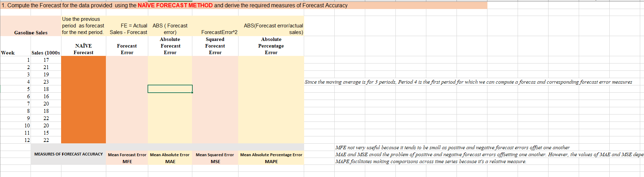Image resolution: width=644 pixels, height=177 pixels.
Task: Select the title cell with 'NAÏVE FORECAST METHOD'
Action: 244,6
